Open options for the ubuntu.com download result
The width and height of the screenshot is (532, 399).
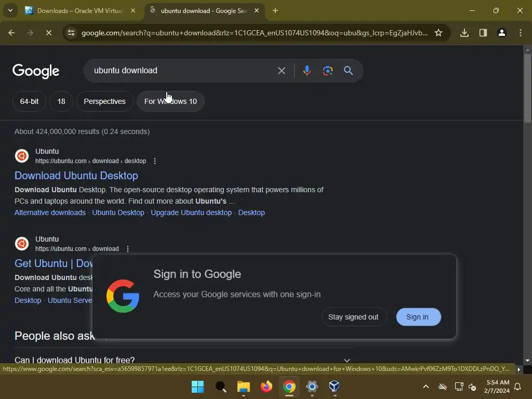click(x=128, y=249)
